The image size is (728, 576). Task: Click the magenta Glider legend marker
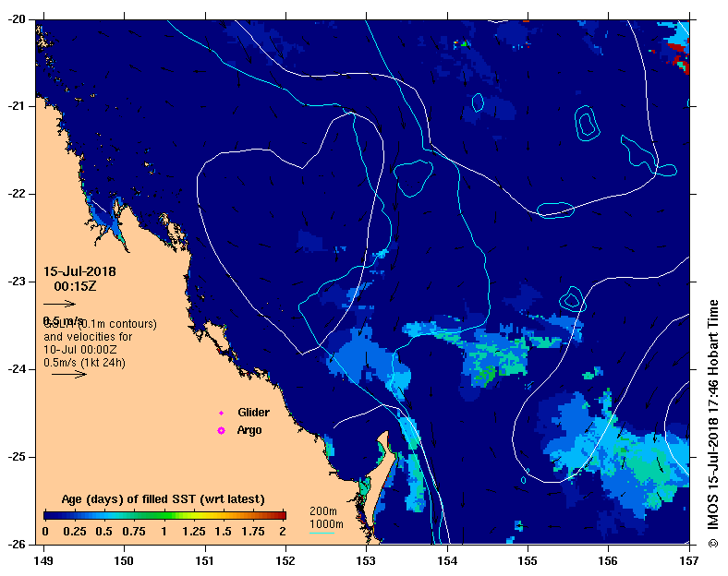coord(222,413)
